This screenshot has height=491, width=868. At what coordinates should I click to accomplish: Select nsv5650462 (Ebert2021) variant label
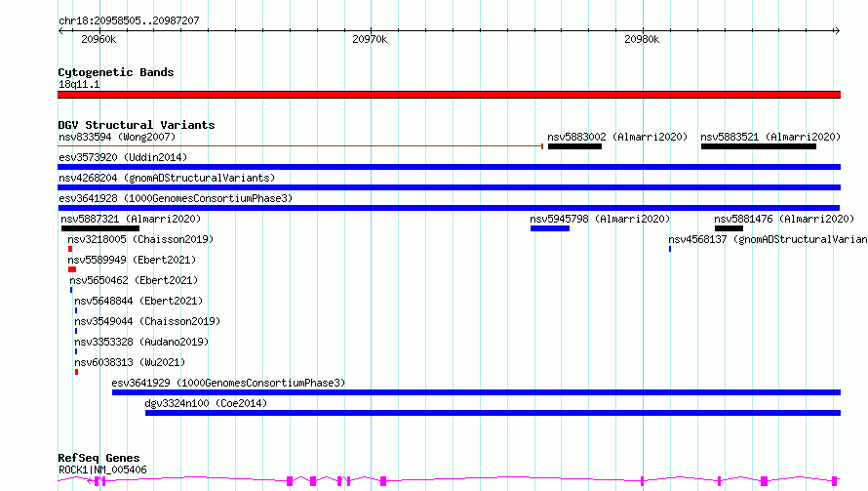(134, 280)
